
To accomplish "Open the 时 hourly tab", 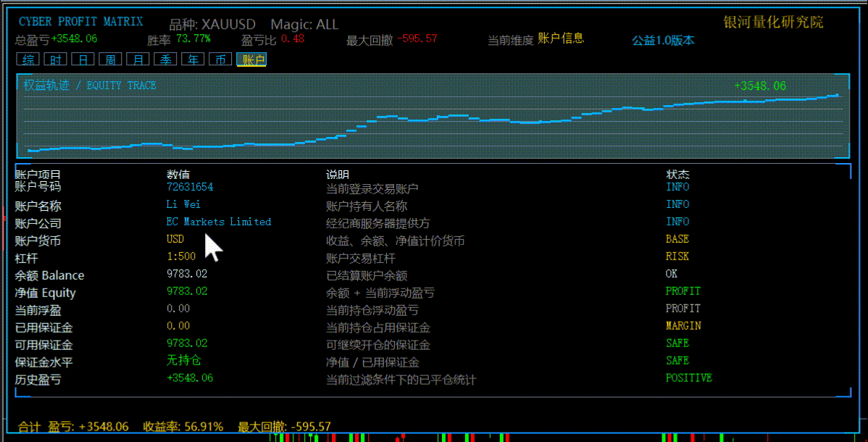I will (55, 59).
